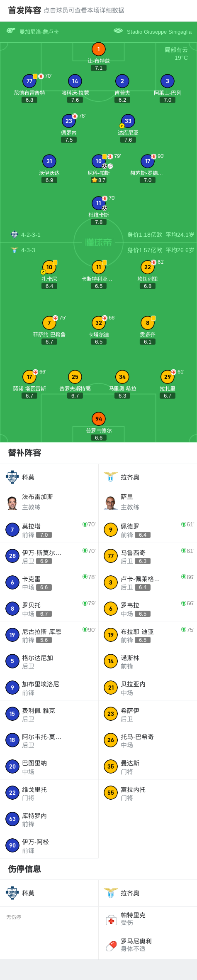
Task: Click the Lazio eagle logo in injury section
Action: [111, 893]
